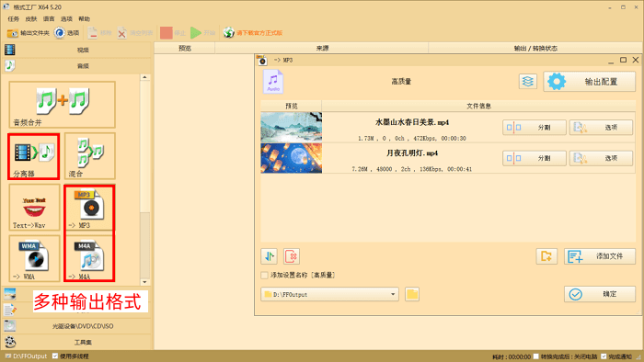Open the 光驱设备\DVD\CD\ISO category

pos(77,326)
